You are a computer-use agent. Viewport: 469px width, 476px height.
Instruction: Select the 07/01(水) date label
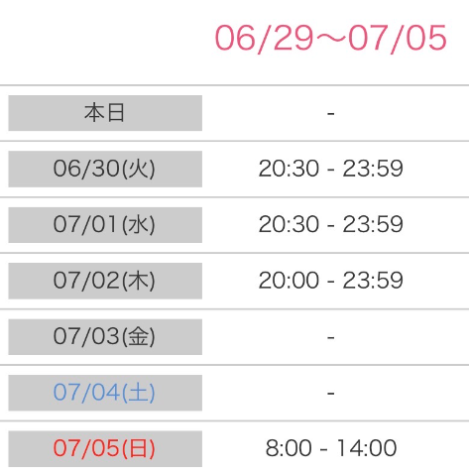(x=105, y=225)
